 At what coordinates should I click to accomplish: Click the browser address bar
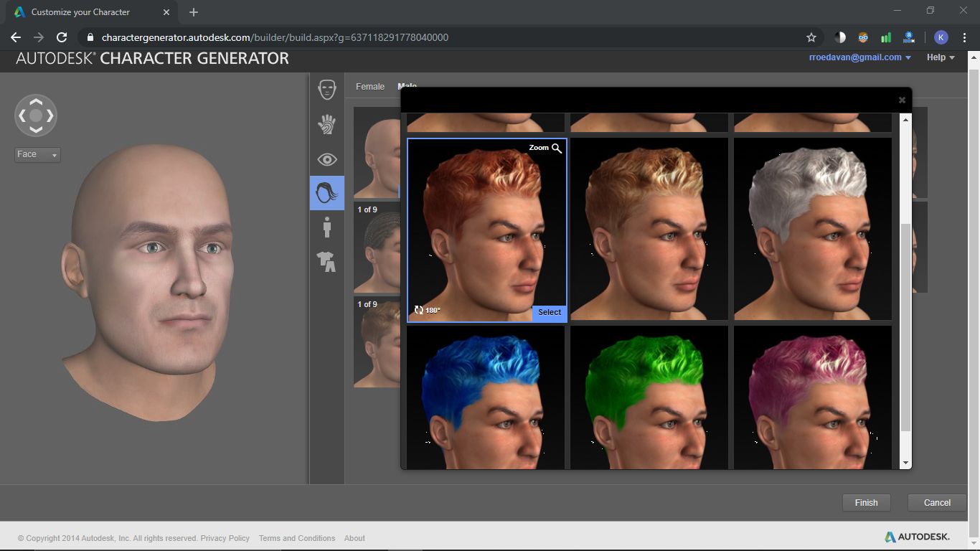click(x=451, y=37)
